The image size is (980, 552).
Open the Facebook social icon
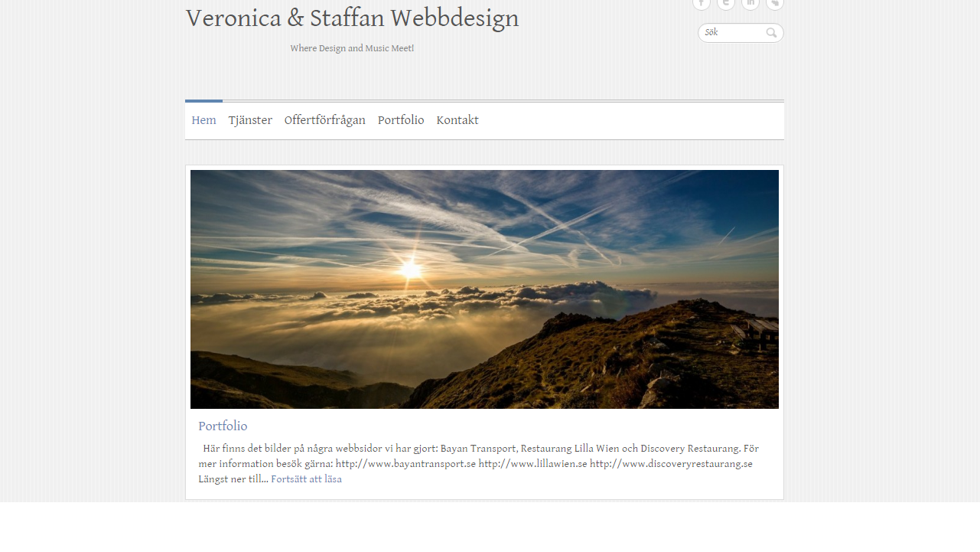(x=702, y=4)
